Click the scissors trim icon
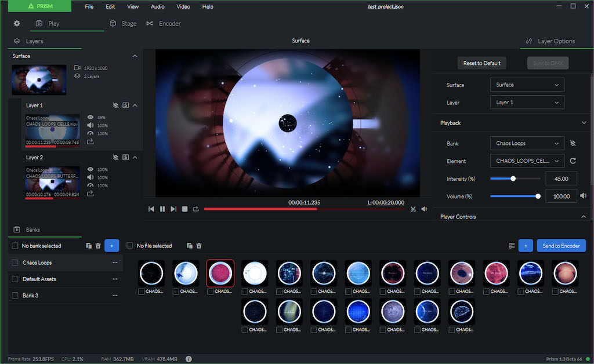 [x=413, y=209]
